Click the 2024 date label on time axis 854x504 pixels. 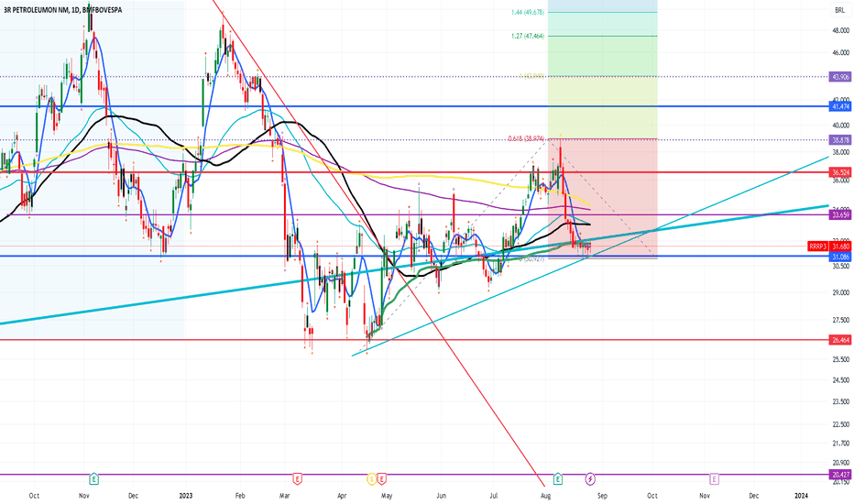(801, 495)
